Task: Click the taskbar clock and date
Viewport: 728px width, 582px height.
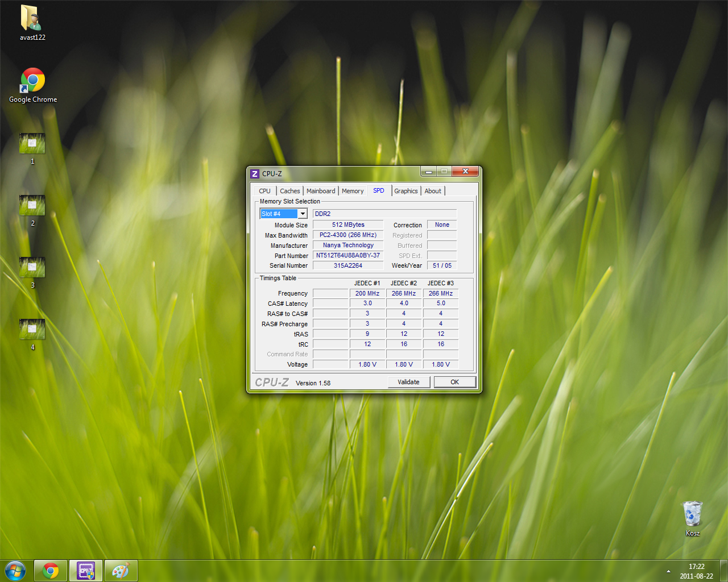Action: pyautogui.click(x=696, y=571)
